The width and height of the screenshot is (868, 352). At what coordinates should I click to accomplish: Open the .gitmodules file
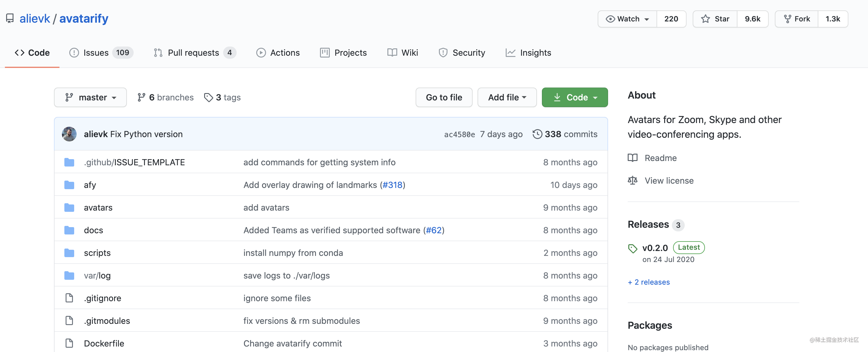(107, 321)
